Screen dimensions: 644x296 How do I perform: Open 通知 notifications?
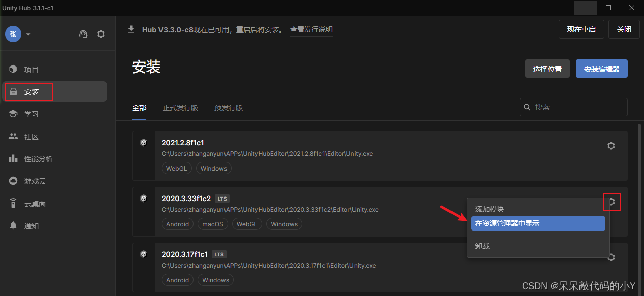(55, 225)
